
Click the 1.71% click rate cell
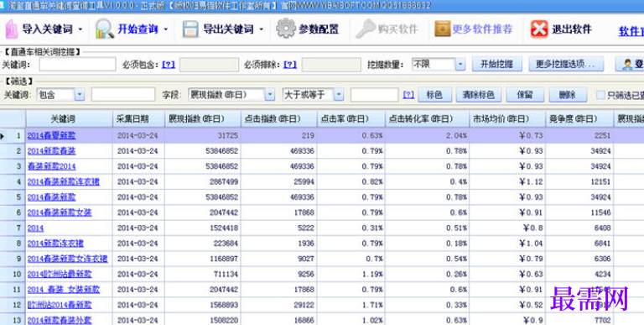click(351, 305)
